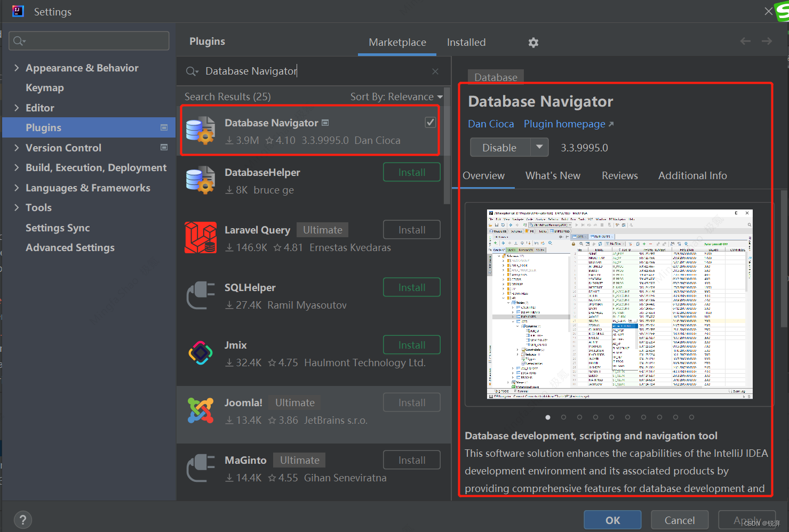Switch to the Installed tab

pyautogui.click(x=466, y=42)
